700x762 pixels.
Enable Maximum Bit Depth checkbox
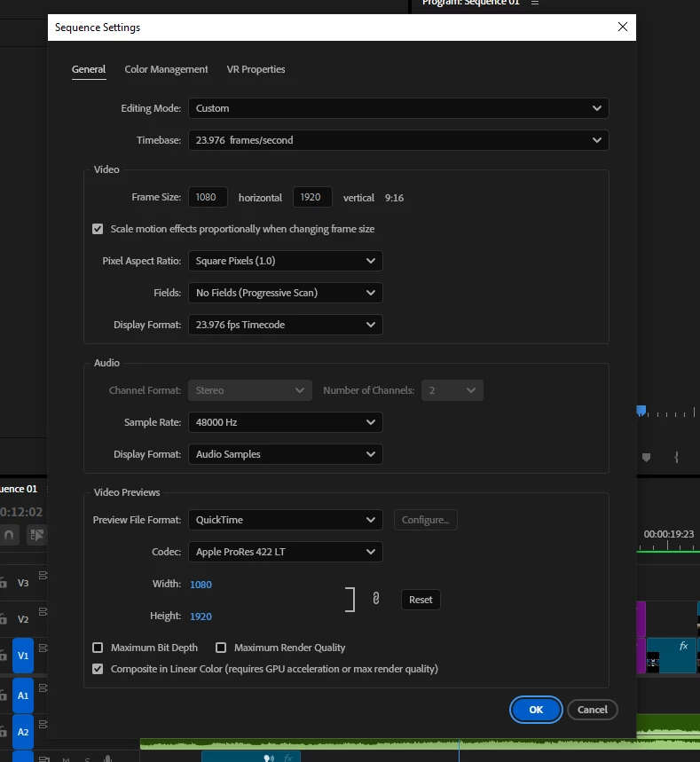98,648
